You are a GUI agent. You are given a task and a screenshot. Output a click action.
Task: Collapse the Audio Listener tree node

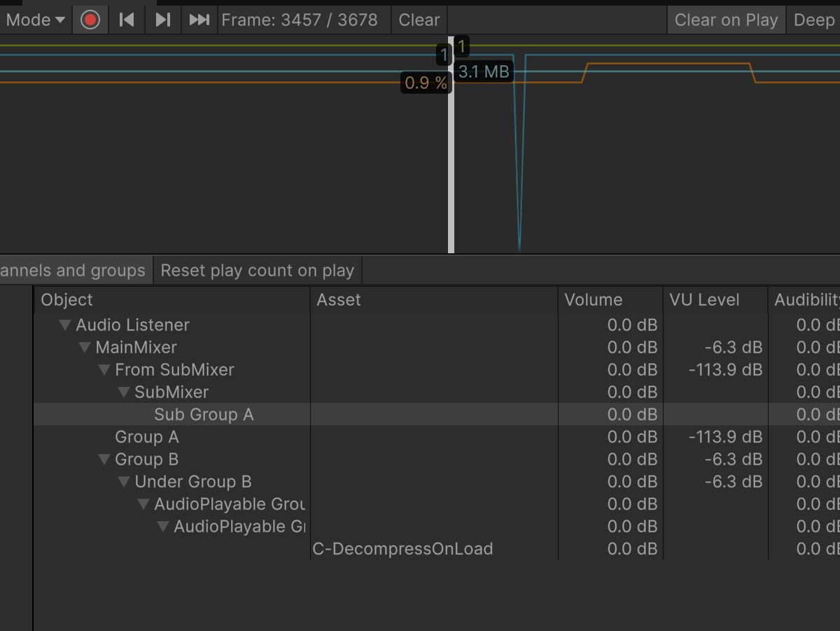coord(66,325)
